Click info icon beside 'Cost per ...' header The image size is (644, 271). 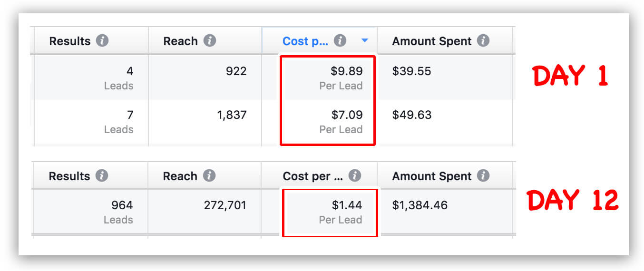tap(354, 176)
